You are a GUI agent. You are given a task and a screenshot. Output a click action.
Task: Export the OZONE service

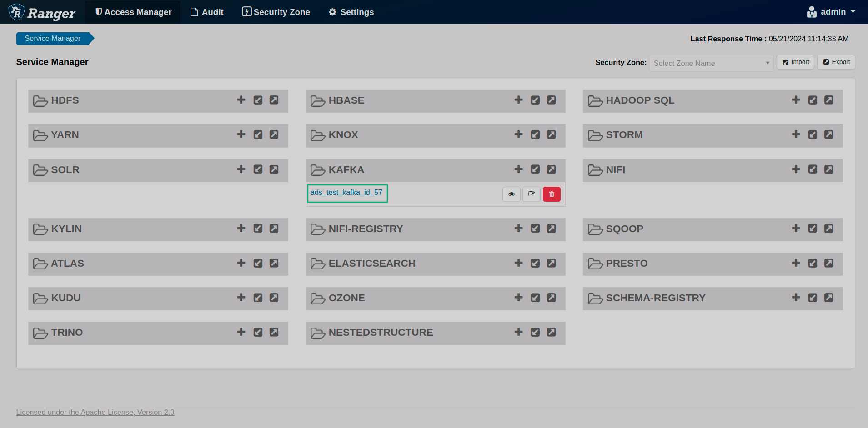tap(551, 298)
